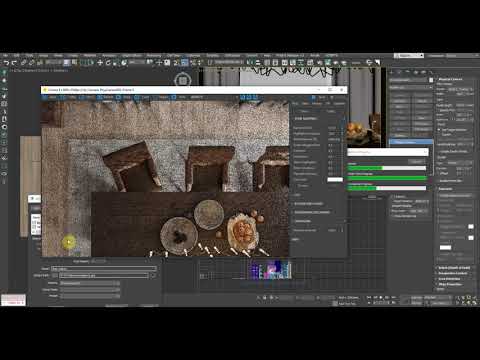Viewport: 480px width, 360px height.
Task: Switch to the DR tab in frame buffer
Action: (x=327, y=104)
